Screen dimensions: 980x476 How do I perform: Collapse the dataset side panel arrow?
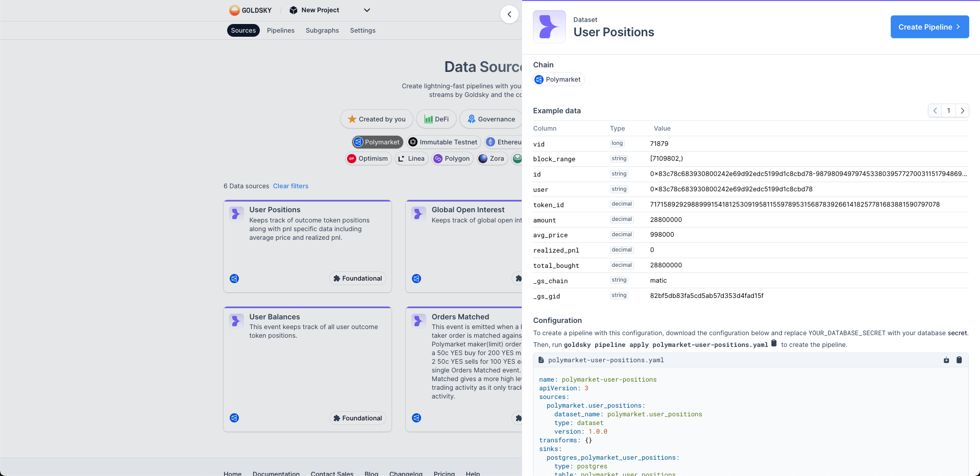pyautogui.click(x=509, y=14)
